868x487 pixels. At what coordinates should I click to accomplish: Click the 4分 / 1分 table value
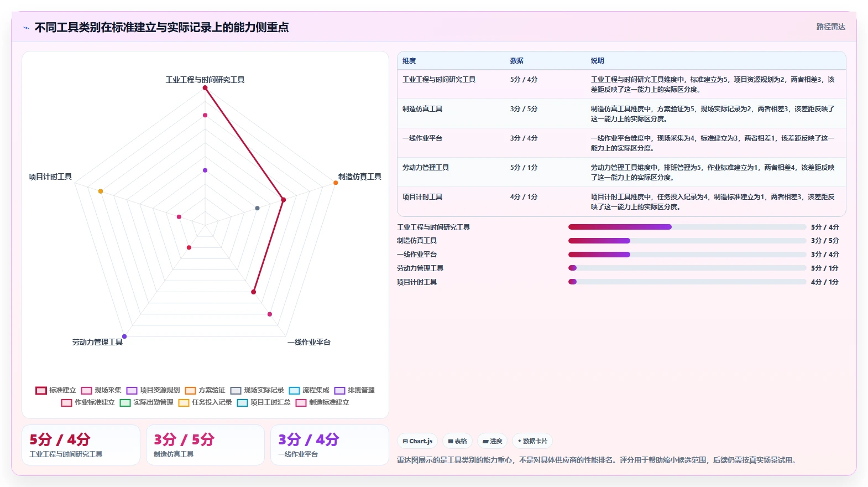pos(524,197)
